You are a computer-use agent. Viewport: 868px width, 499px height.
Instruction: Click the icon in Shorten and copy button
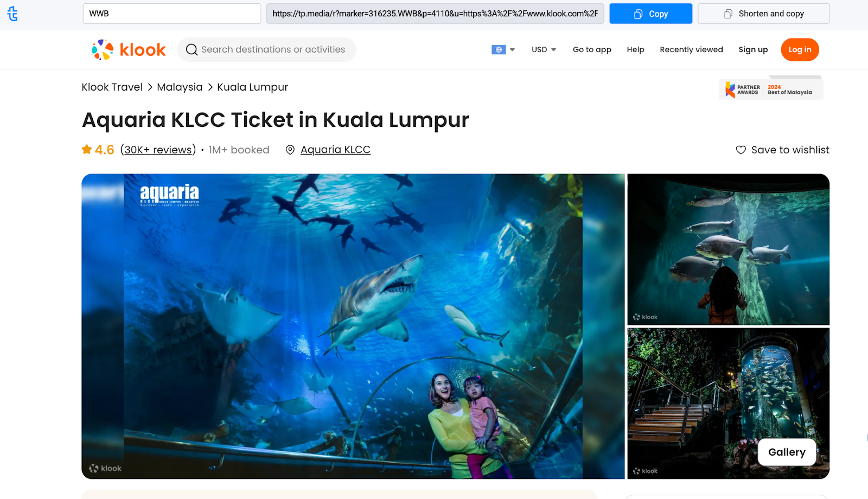pyautogui.click(x=729, y=14)
